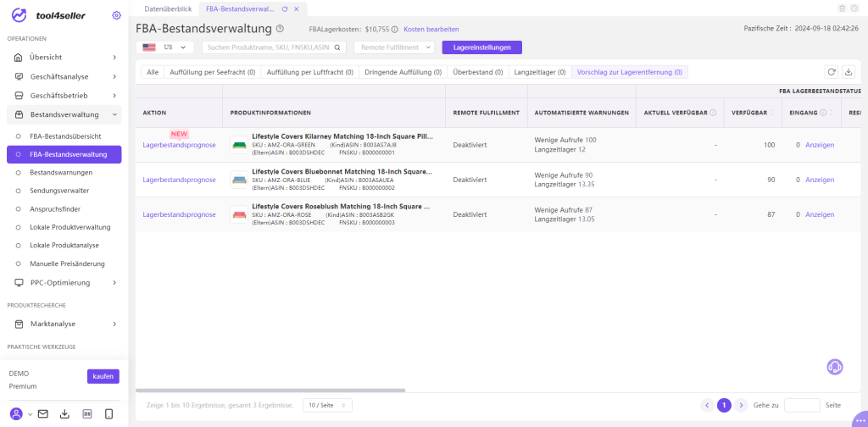Expand the PPC-Optimierung menu
Viewport: 868px width, 427px height.
(x=64, y=283)
